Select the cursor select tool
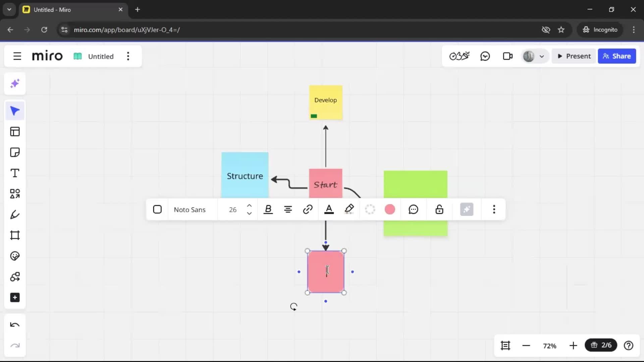This screenshot has height=362, width=644. [x=15, y=111]
